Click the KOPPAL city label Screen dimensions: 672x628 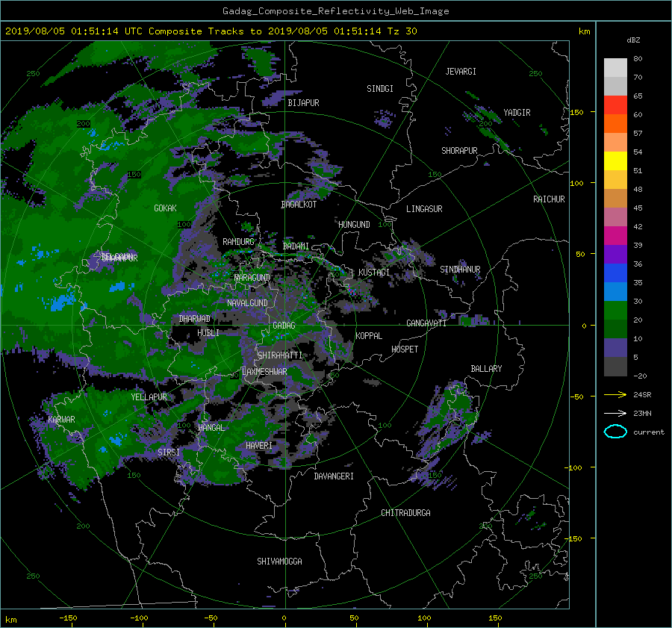[x=369, y=336]
